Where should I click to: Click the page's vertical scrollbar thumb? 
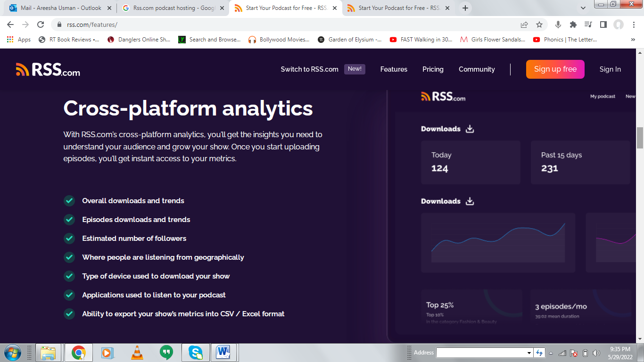tap(640, 138)
